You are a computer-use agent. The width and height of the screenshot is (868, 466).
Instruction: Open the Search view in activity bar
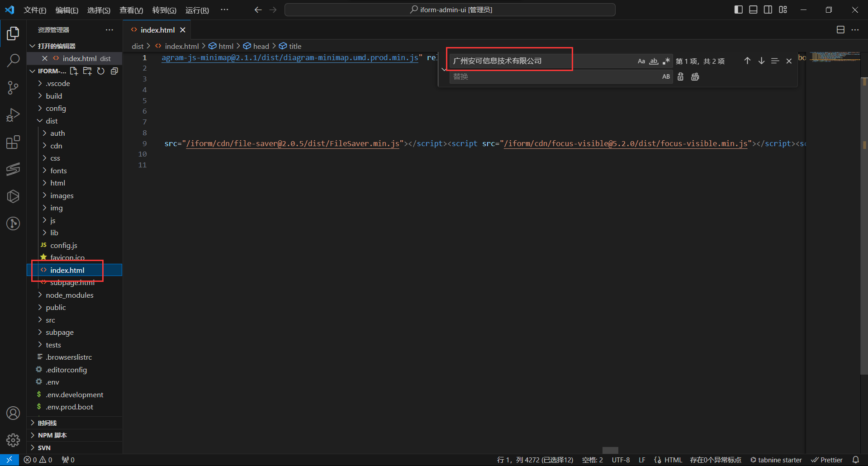[13, 61]
